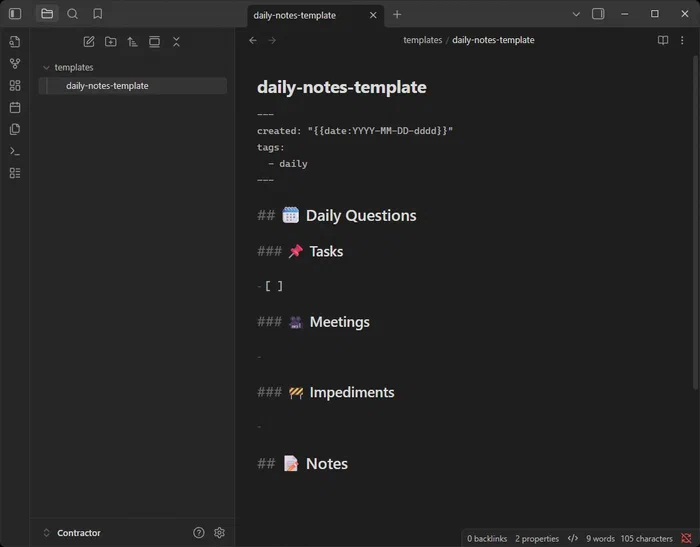Open a new tab with plus
The height and width of the screenshot is (547, 700).
397,15
